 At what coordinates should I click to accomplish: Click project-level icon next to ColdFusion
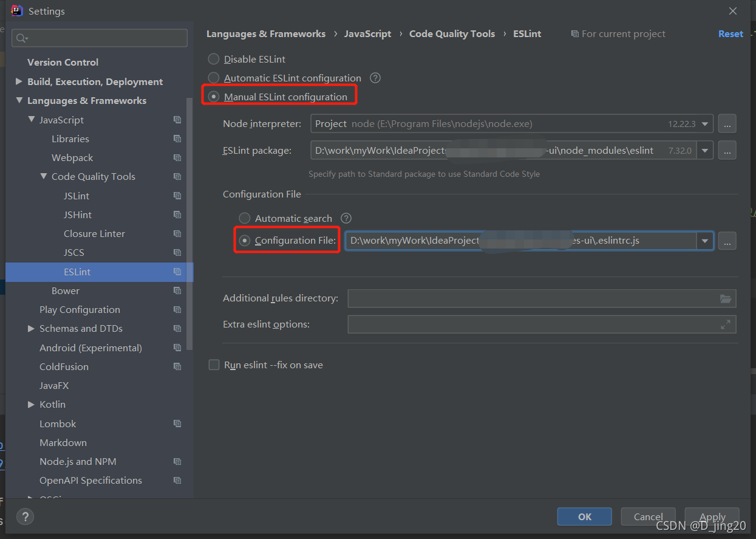177,366
